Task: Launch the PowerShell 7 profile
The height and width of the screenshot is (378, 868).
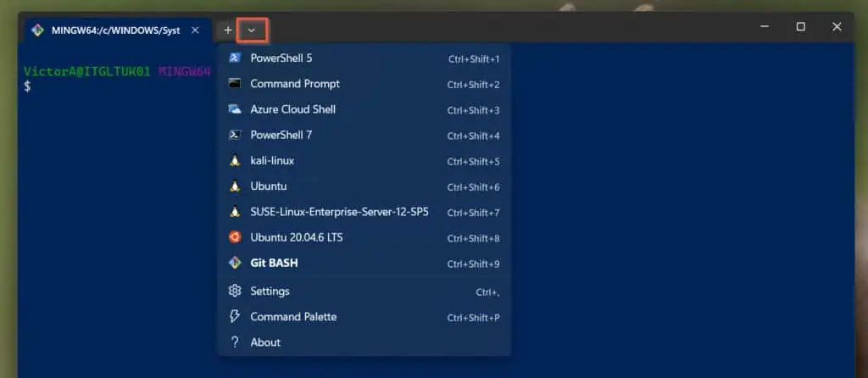Action: pyautogui.click(x=364, y=135)
